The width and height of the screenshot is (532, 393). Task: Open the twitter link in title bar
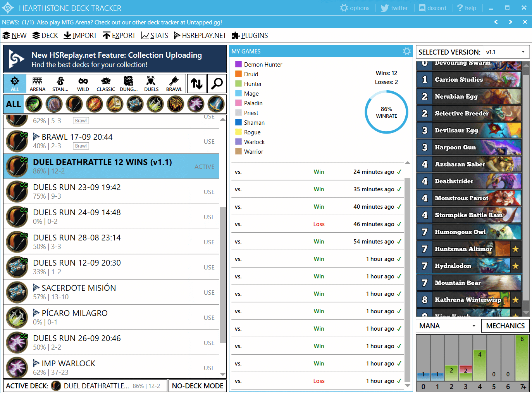[394, 8]
